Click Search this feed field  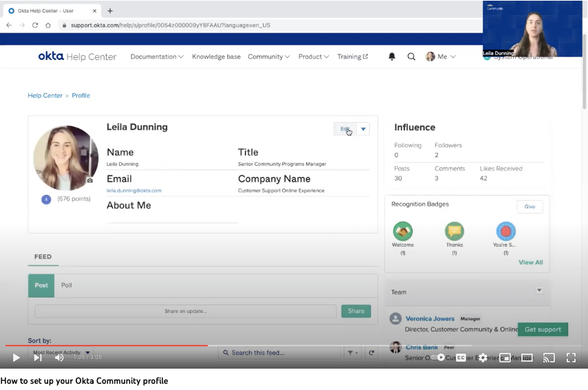(x=280, y=353)
